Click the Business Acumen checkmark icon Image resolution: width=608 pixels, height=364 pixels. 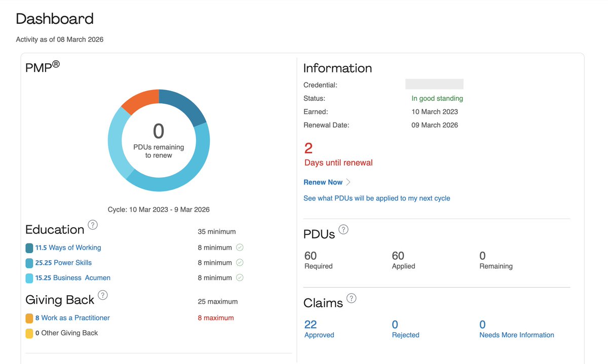[x=240, y=277]
